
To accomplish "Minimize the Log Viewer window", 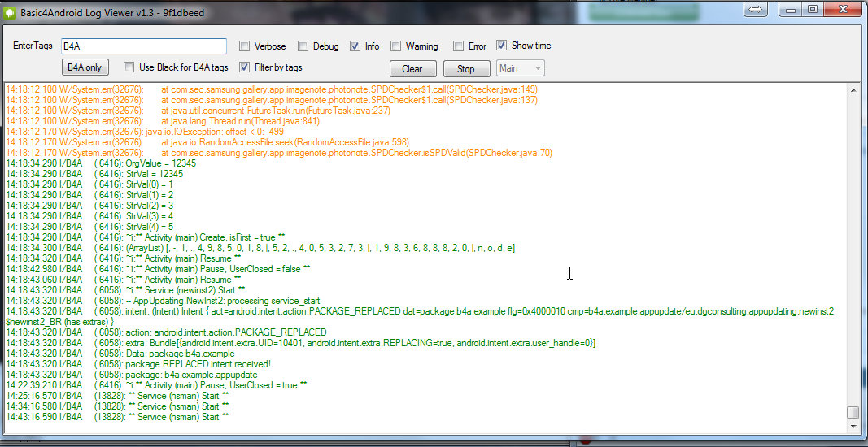I will pyautogui.click(x=790, y=9).
